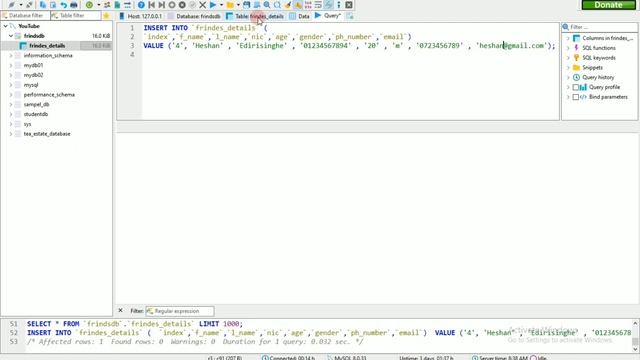The height and width of the screenshot is (360, 640).
Task: Open the refresh dropdown arrow
Action: 98,5
